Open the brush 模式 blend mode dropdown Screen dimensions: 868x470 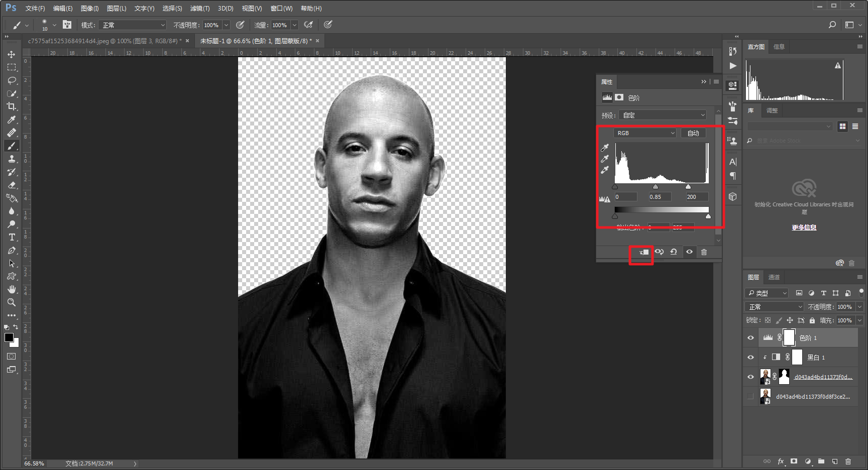[132, 25]
